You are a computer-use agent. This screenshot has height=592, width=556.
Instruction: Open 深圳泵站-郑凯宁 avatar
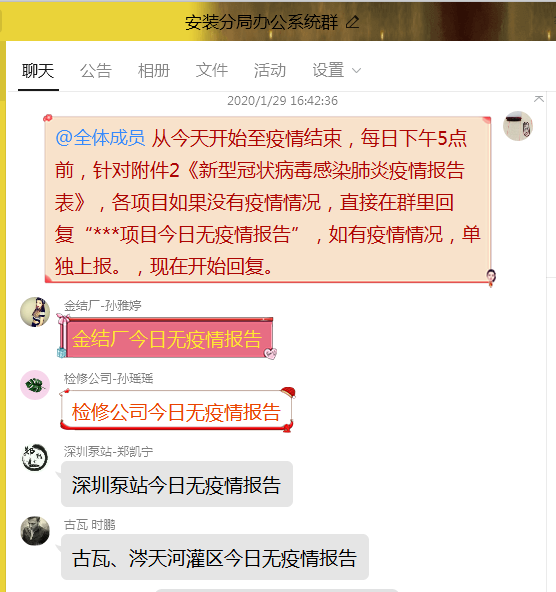coord(35,458)
